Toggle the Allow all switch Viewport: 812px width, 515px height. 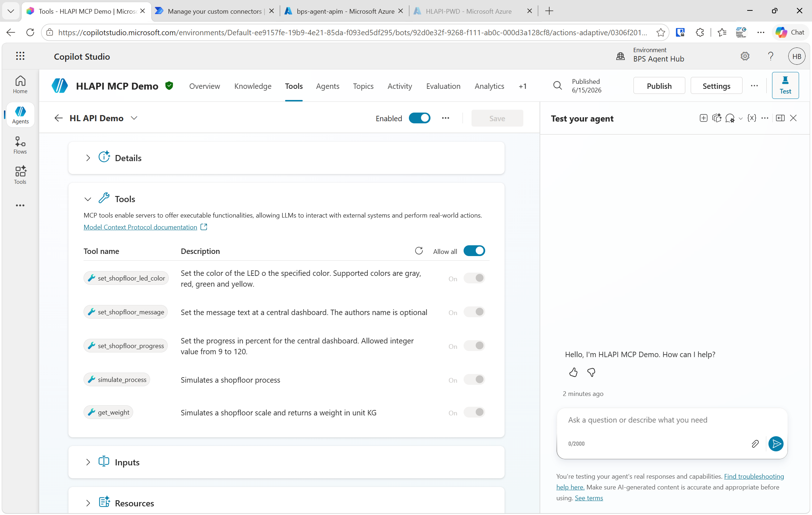click(x=474, y=251)
